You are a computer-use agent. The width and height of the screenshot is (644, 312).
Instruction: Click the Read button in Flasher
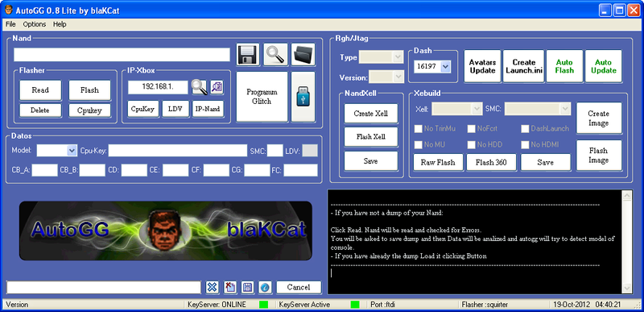40,90
